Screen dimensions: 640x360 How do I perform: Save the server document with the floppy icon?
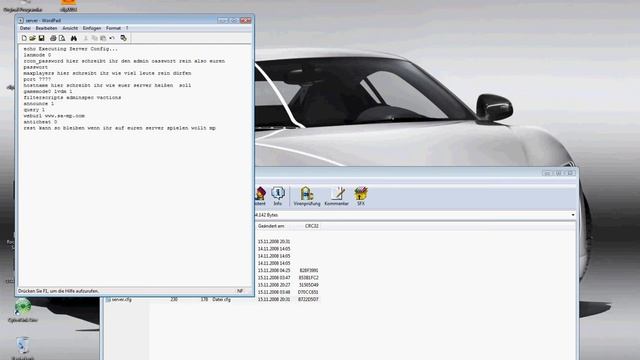point(41,38)
